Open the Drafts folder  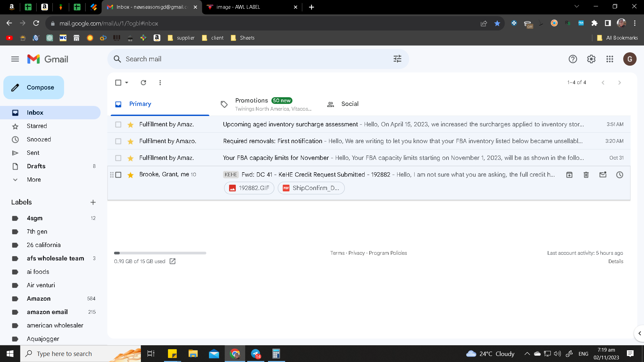[36, 166]
